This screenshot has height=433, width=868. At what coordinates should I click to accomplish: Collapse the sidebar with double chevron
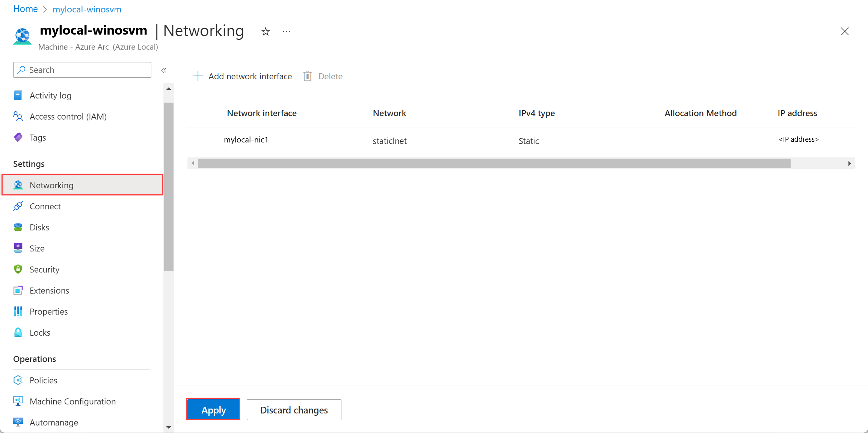click(x=164, y=70)
